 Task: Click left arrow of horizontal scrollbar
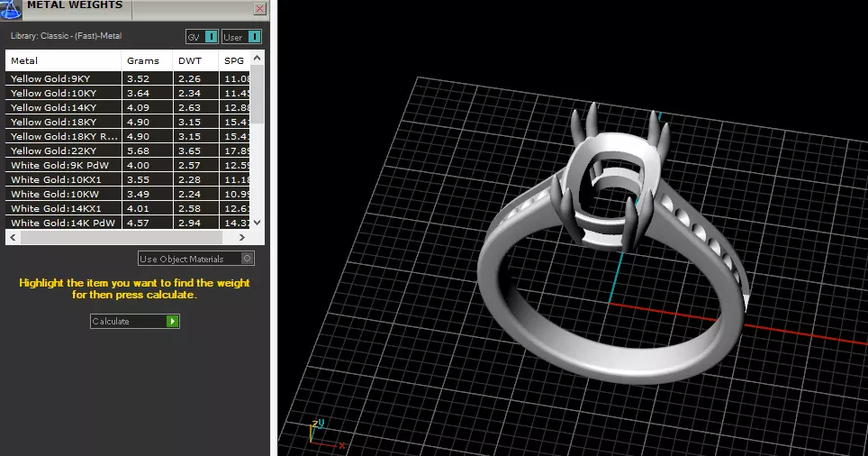tap(13, 237)
